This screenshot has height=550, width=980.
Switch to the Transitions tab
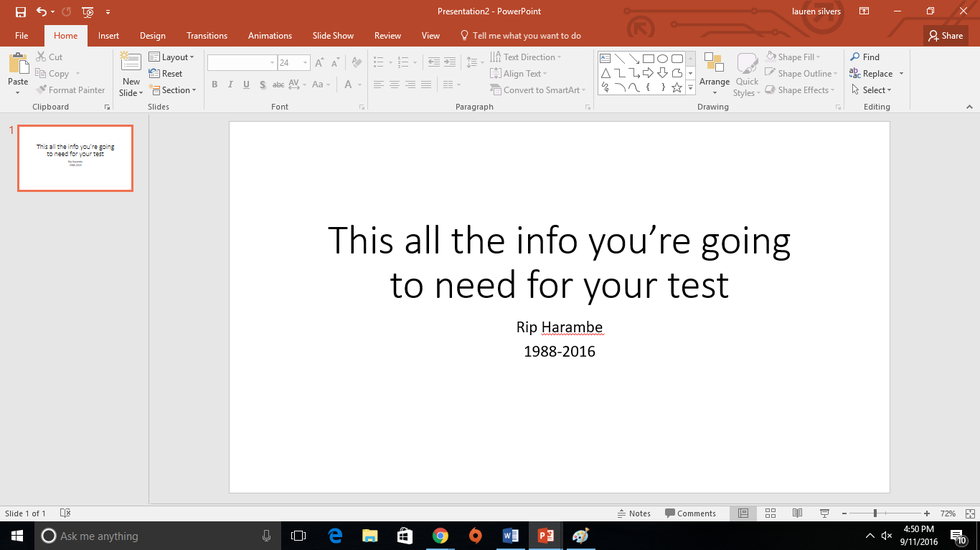click(x=207, y=36)
